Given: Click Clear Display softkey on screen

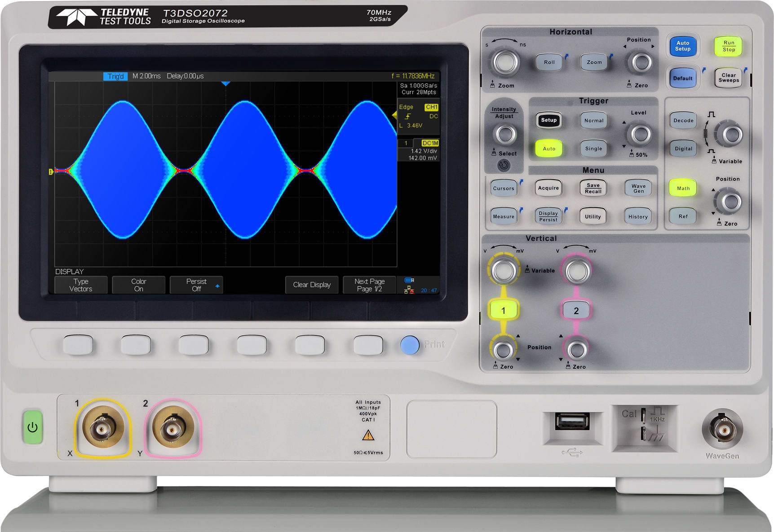Looking at the screenshot, I should point(312,285).
